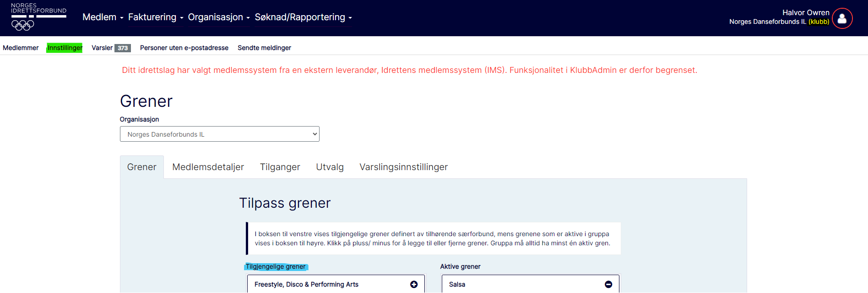Select the Innstillinger submenu item
Image resolution: width=868 pixels, height=293 pixels.
pyautogui.click(x=65, y=48)
